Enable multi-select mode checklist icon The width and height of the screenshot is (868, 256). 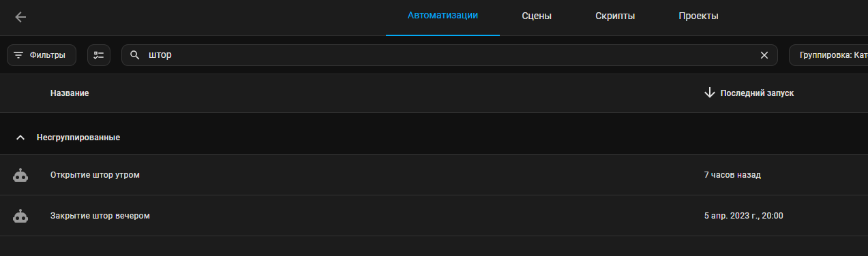(99, 55)
